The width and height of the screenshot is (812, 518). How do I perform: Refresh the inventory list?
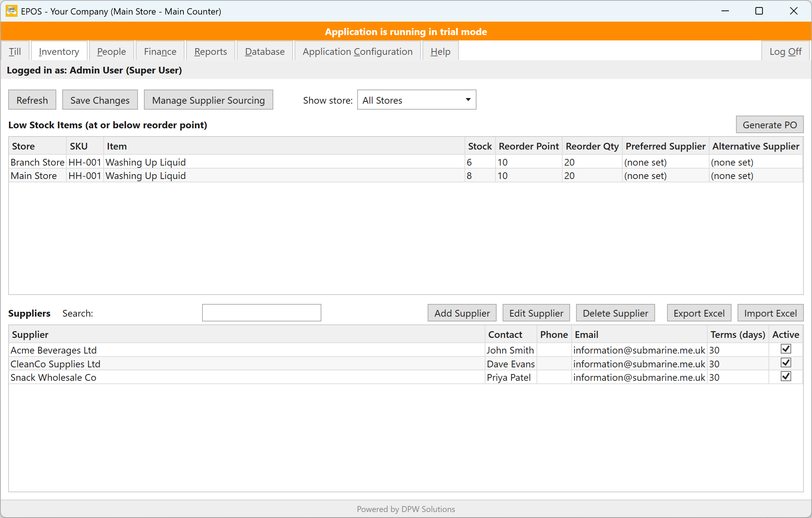point(32,100)
